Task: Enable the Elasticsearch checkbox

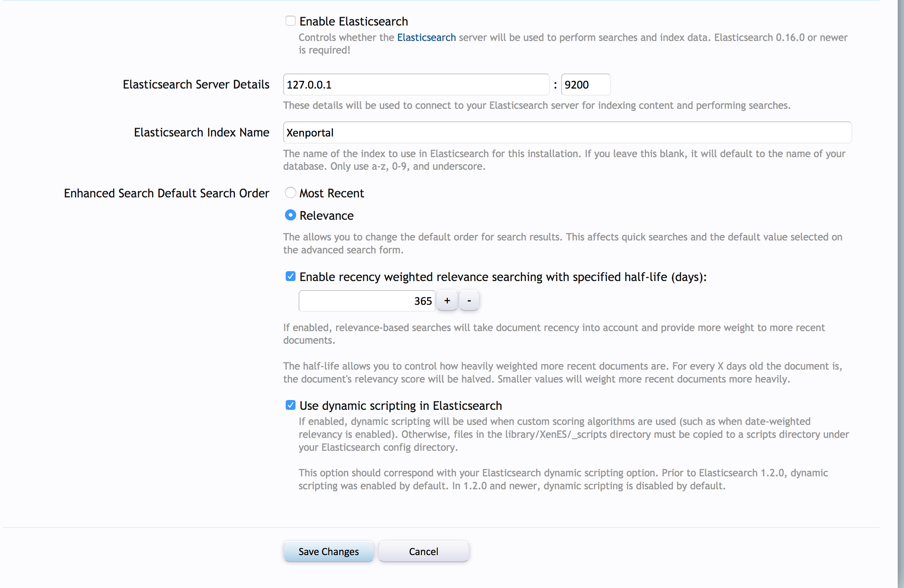Action: (290, 21)
